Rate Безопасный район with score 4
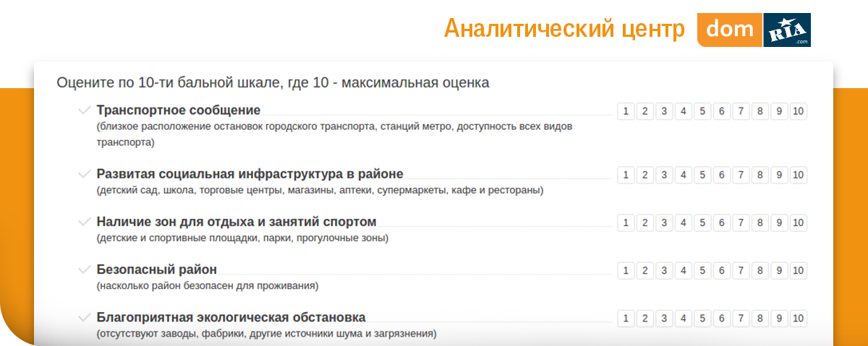868x346 pixels. point(683,271)
